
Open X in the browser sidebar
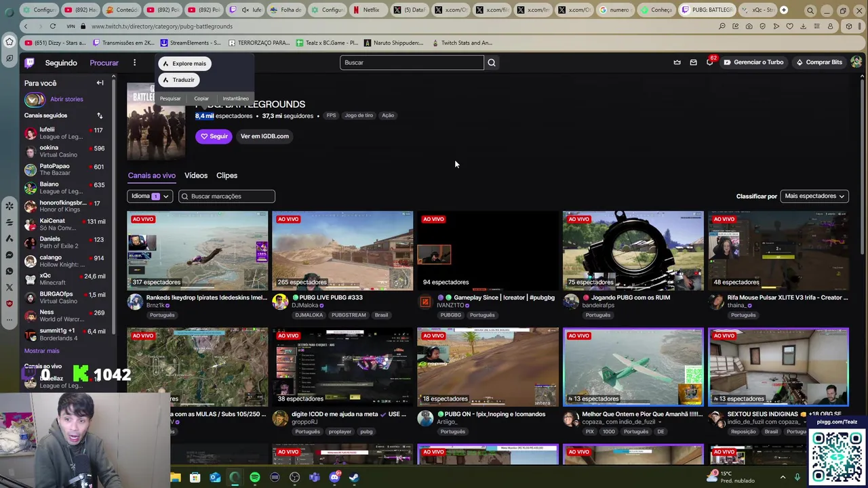[9, 287]
